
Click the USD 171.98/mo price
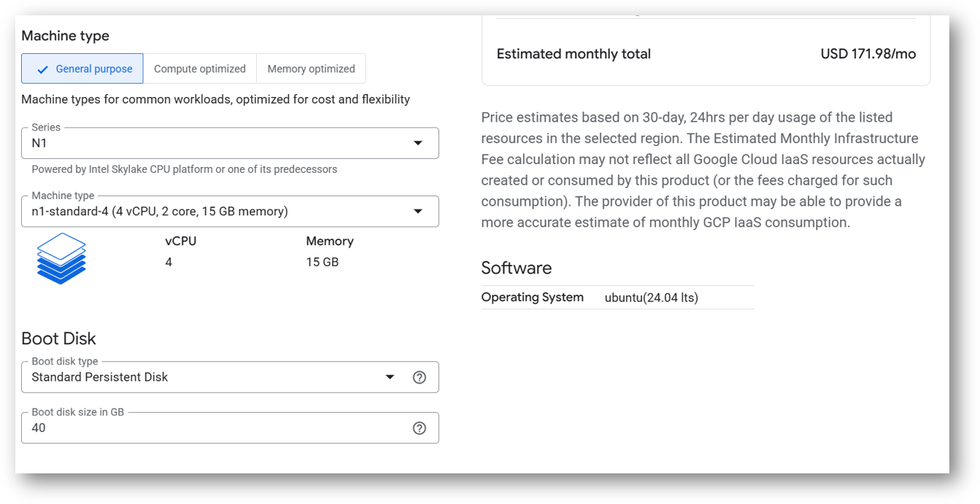[868, 54]
